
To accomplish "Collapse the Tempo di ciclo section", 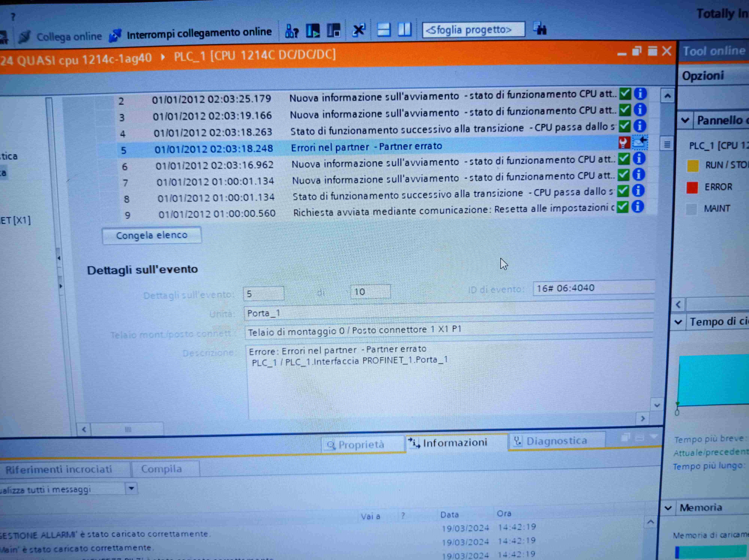I will pos(678,322).
